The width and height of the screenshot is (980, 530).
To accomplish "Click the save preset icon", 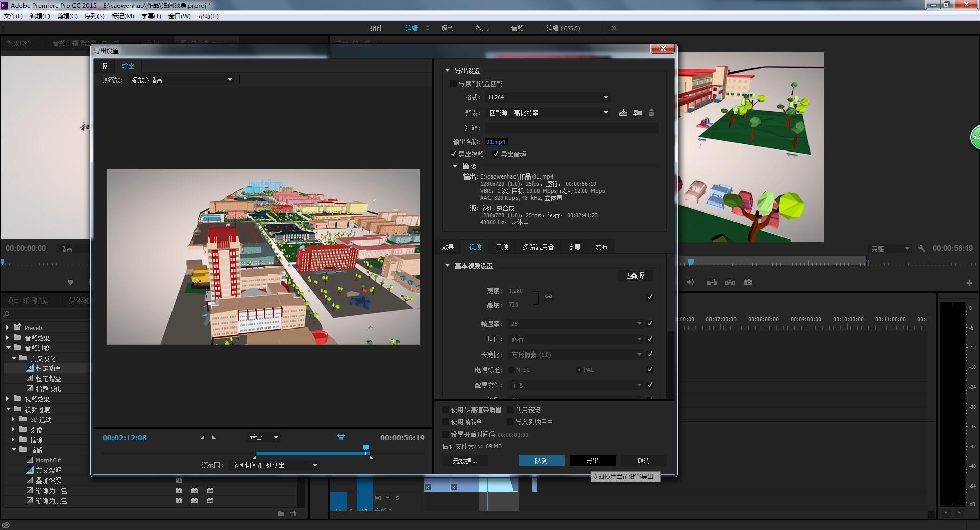I will coord(623,113).
